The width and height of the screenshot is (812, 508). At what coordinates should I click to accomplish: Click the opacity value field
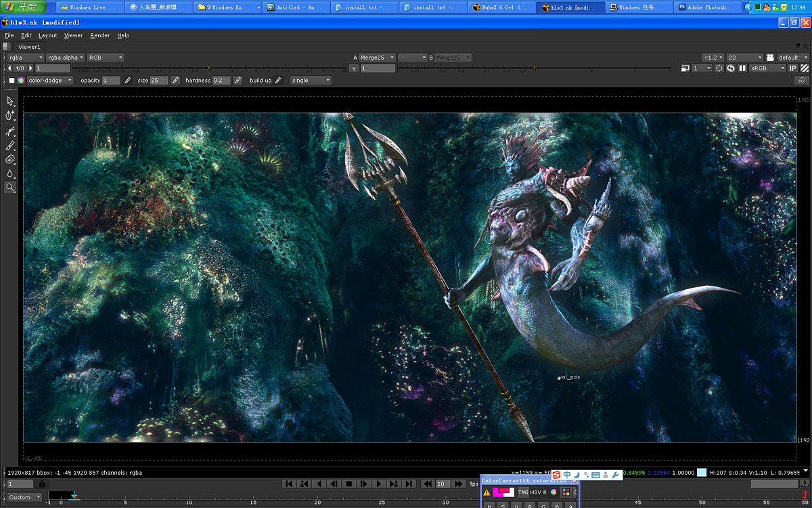point(111,80)
